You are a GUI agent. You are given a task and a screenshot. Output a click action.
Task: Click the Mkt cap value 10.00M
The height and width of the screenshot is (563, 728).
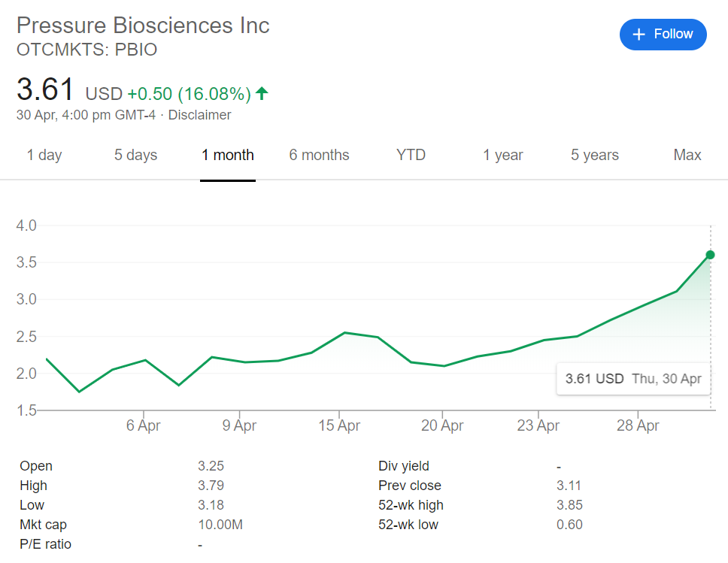(x=220, y=525)
